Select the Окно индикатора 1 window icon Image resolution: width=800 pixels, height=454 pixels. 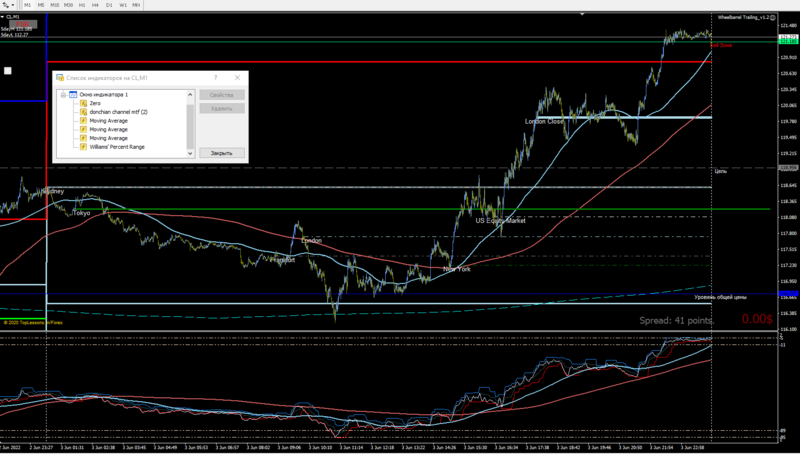(x=73, y=95)
